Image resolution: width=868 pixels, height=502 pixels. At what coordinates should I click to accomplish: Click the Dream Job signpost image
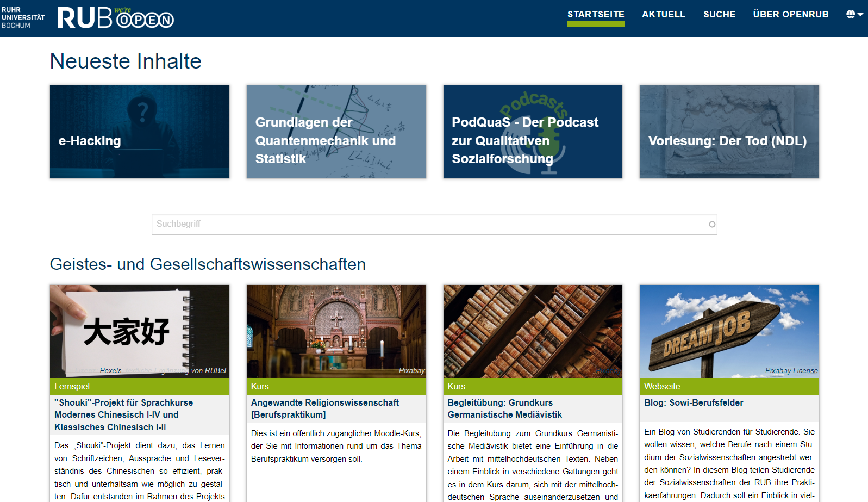tap(729, 331)
